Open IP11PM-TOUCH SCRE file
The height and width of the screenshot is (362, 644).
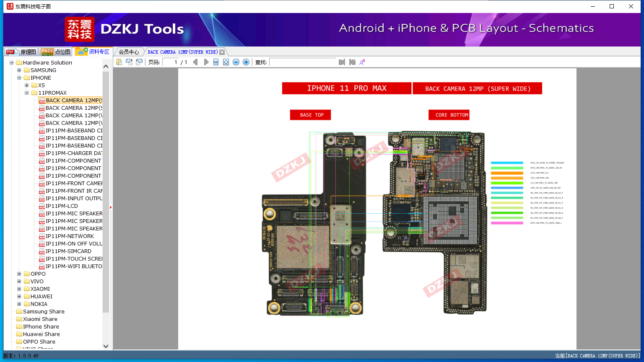(x=70, y=259)
